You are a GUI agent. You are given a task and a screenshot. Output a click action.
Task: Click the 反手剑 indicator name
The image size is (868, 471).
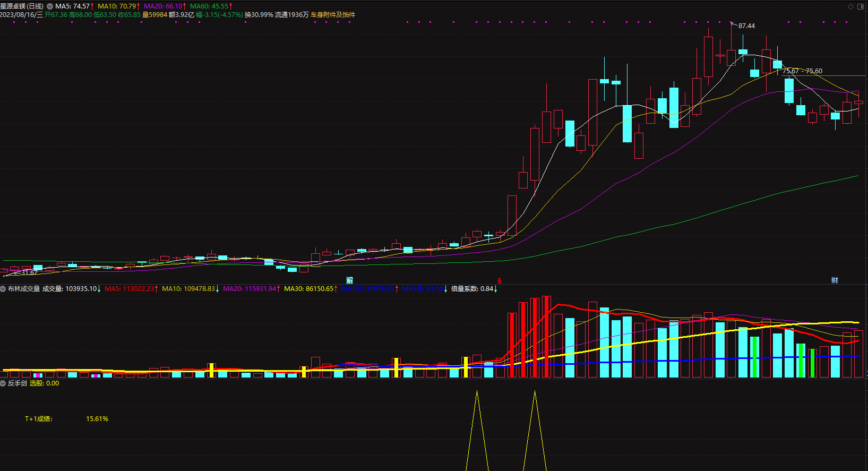[18, 383]
